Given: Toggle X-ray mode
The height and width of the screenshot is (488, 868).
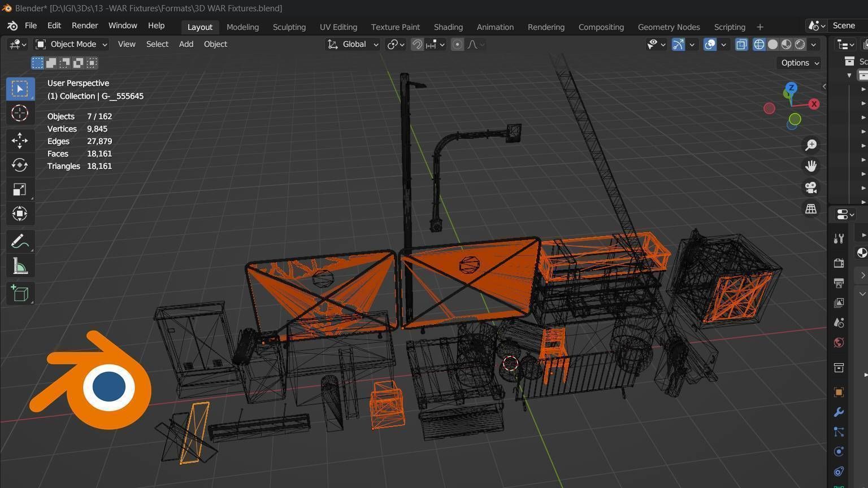Looking at the screenshot, I should pos(741,44).
